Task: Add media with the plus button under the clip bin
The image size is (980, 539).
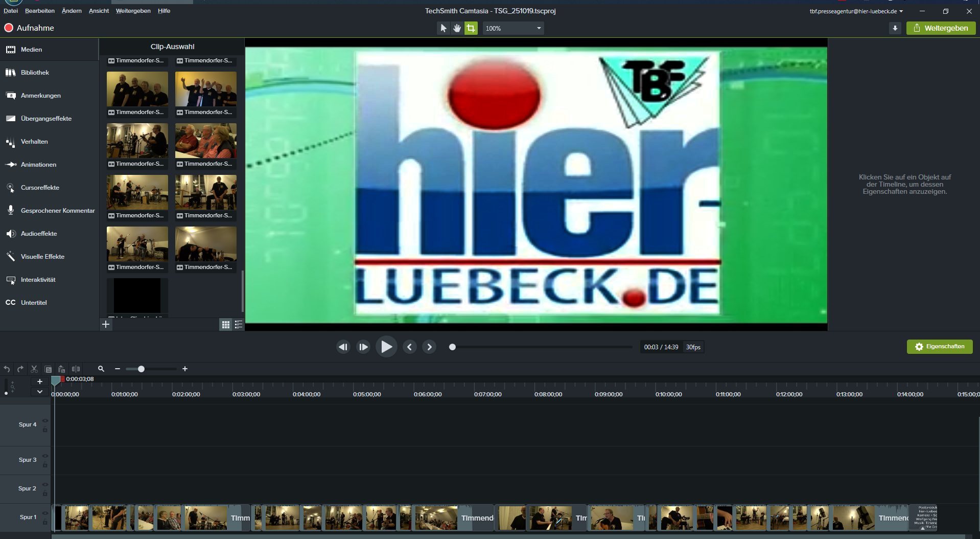Action: pyautogui.click(x=106, y=324)
